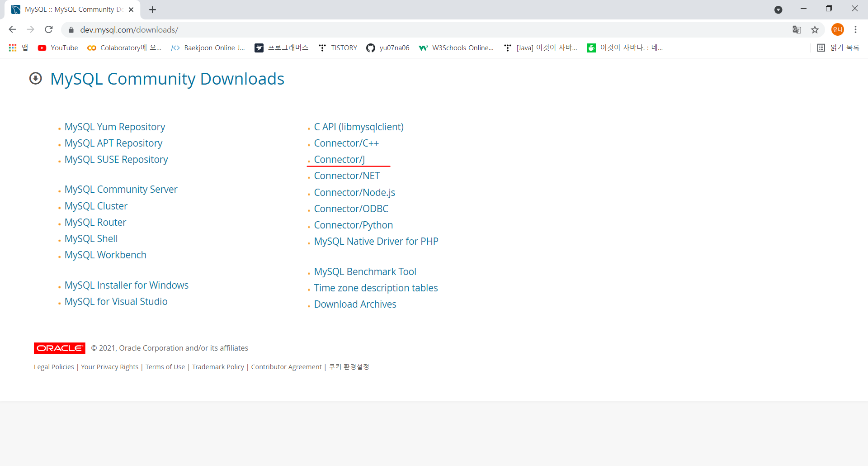This screenshot has width=868, height=466.
Task: Open MySQL Community Server link
Action: 121,189
